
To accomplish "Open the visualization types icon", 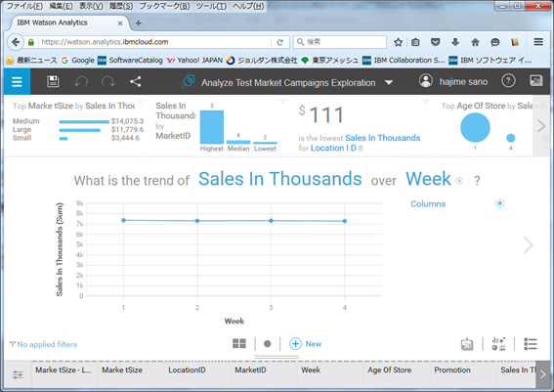I will (x=498, y=343).
